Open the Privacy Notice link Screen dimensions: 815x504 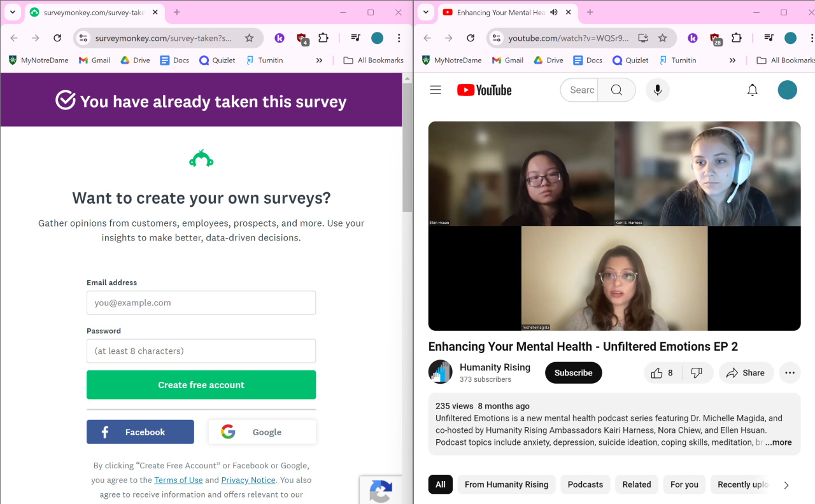(248, 480)
